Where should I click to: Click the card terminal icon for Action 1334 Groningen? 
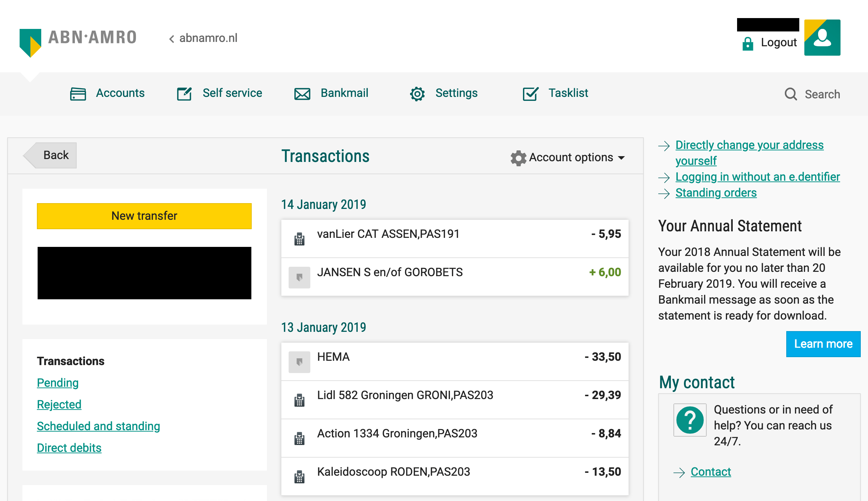tap(299, 438)
